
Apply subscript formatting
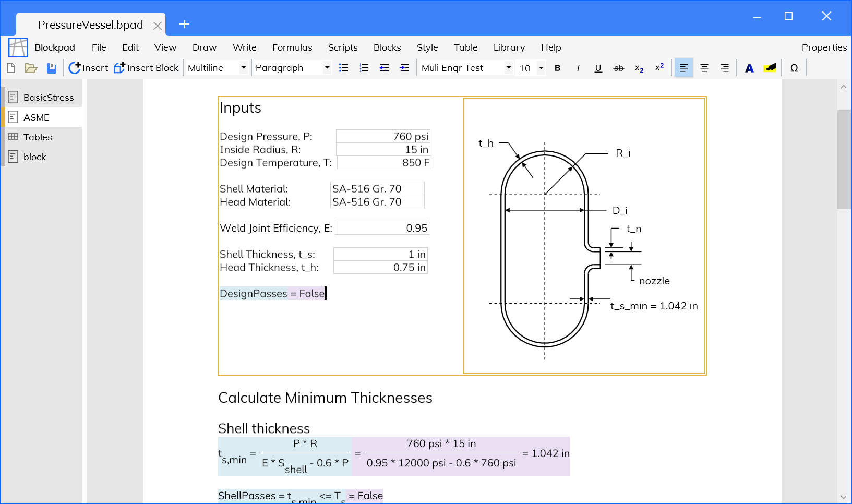coord(639,68)
